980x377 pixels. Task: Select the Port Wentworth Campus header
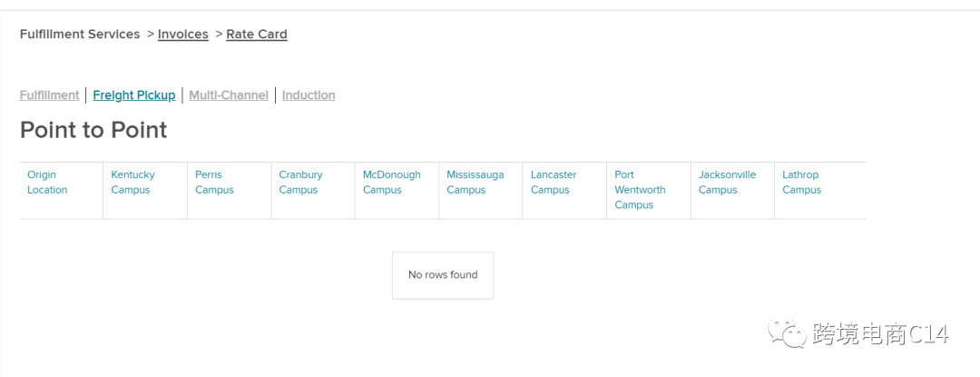pos(640,190)
